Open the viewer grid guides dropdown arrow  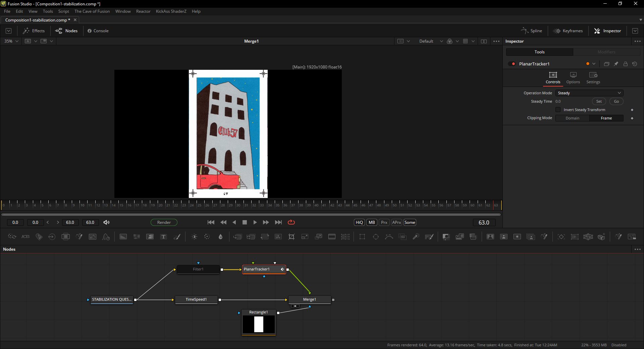[473, 41]
